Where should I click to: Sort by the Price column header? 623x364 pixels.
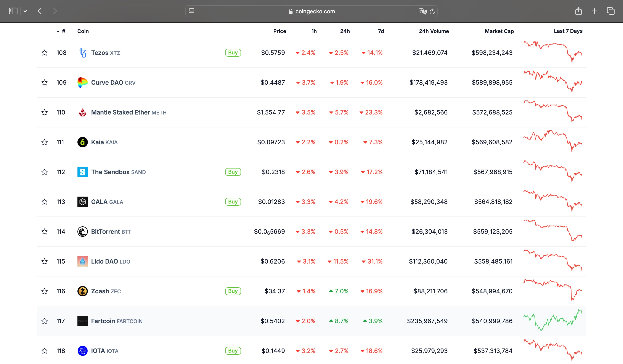(280, 31)
